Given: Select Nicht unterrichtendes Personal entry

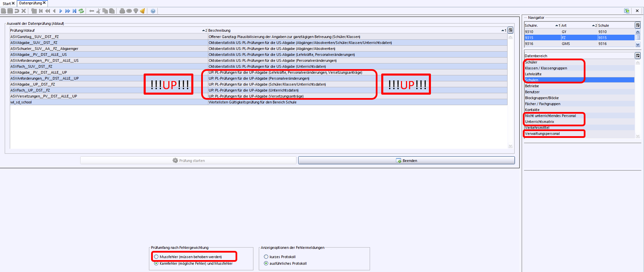Looking at the screenshot, I should pyautogui.click(x=579, y=116).
